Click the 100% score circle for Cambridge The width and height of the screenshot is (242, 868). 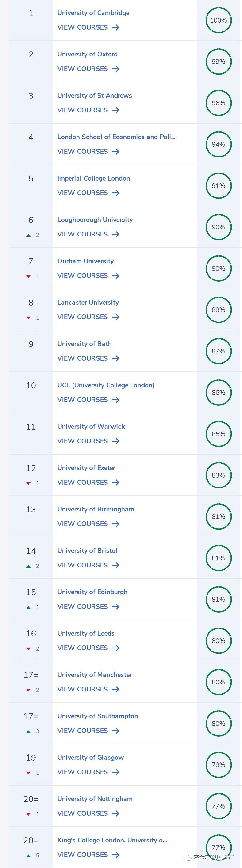219,20
